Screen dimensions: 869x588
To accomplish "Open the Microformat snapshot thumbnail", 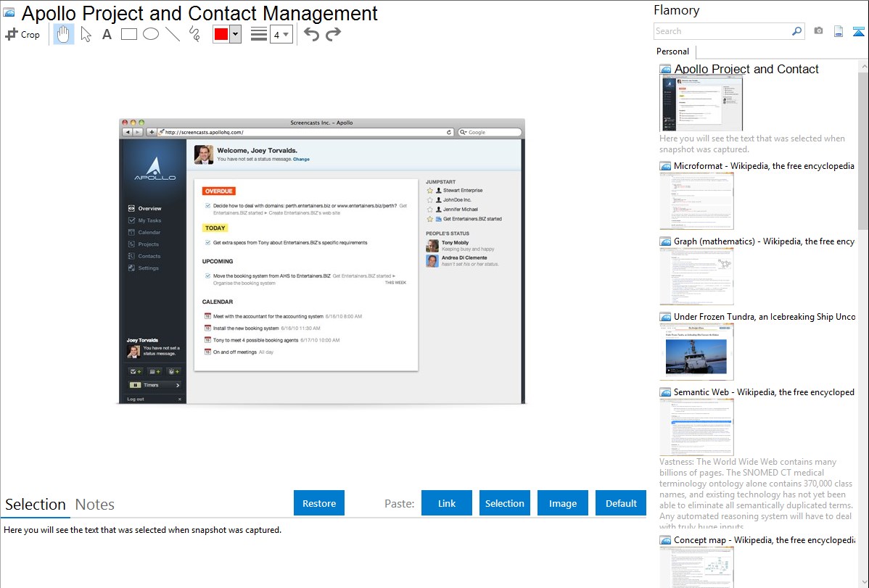I will tap(696, 201).
